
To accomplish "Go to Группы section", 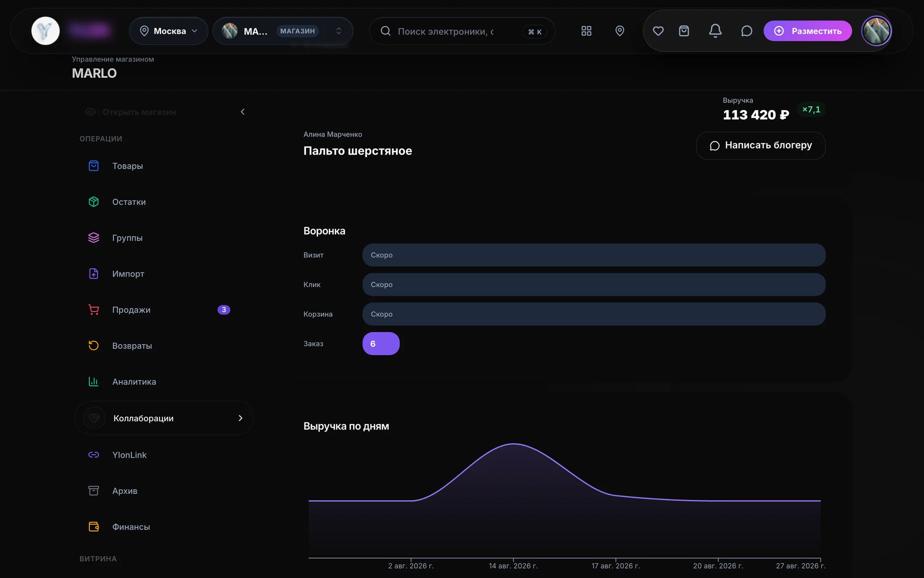I will tap(164, 238).
